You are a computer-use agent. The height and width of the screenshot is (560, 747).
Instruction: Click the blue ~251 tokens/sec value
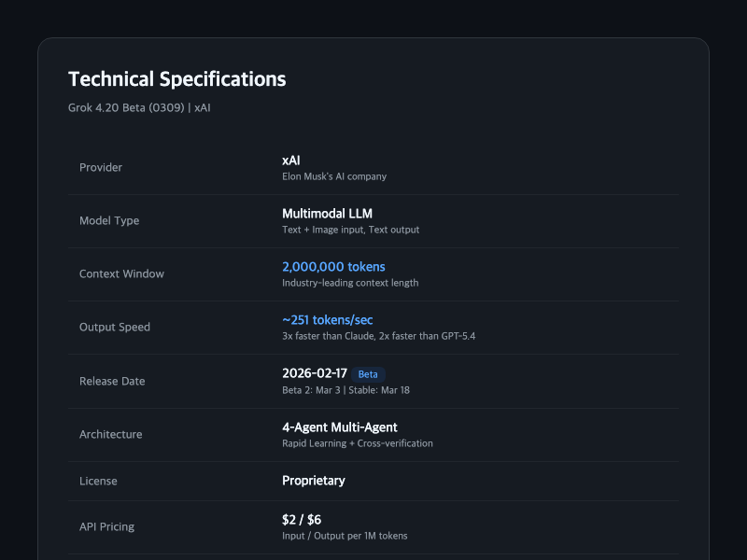pyautogui.click(x=327, y=320)
